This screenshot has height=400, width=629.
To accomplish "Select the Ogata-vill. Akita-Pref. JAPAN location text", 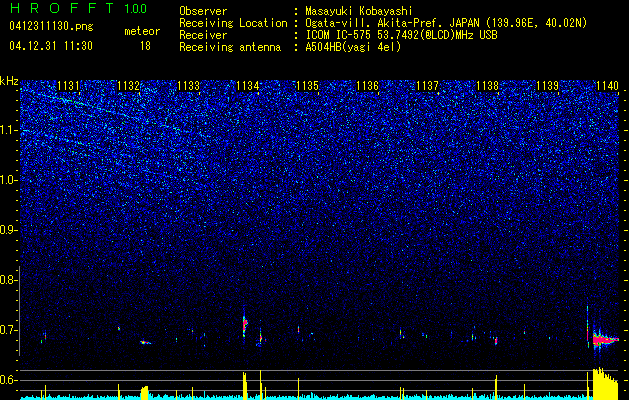I will pos(445,23).
